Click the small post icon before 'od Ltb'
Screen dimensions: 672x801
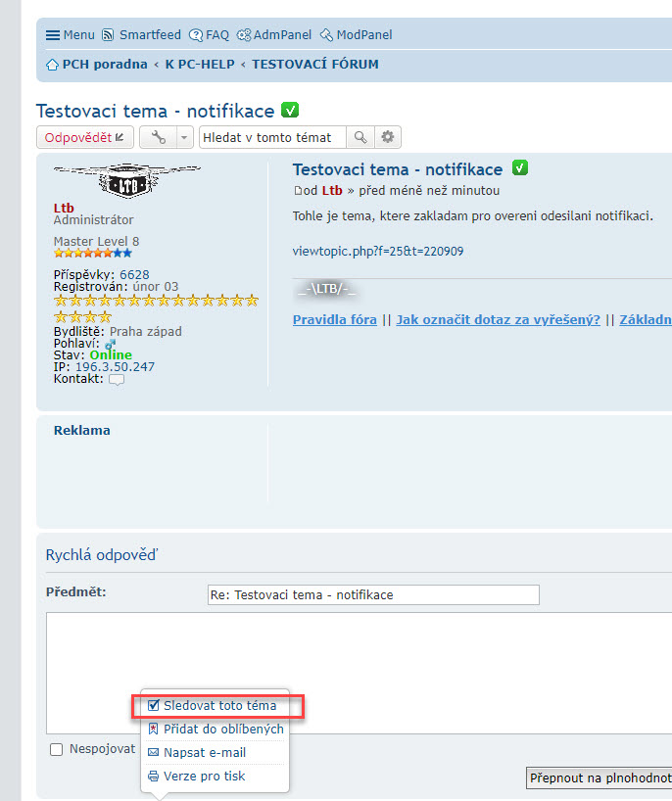(298, 191)
